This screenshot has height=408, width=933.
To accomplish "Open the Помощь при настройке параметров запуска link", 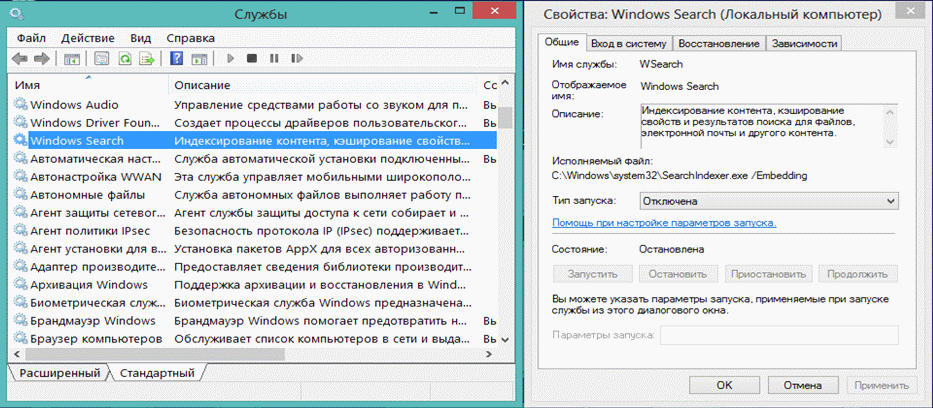I will coord(664,223).
